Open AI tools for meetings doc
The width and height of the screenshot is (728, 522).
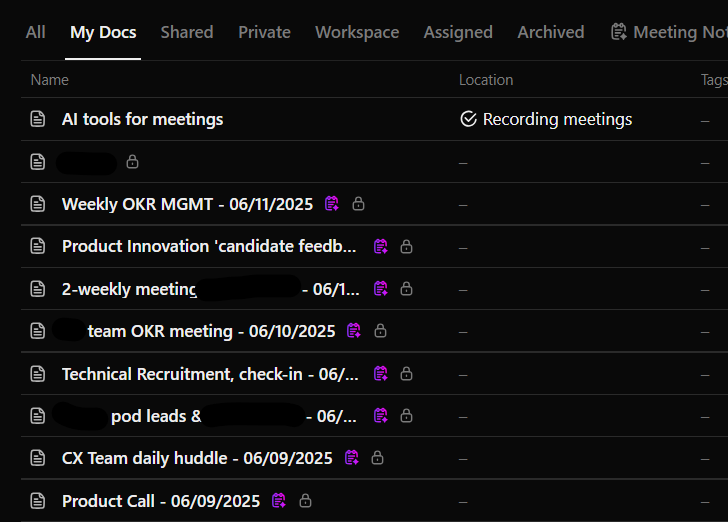143,119
